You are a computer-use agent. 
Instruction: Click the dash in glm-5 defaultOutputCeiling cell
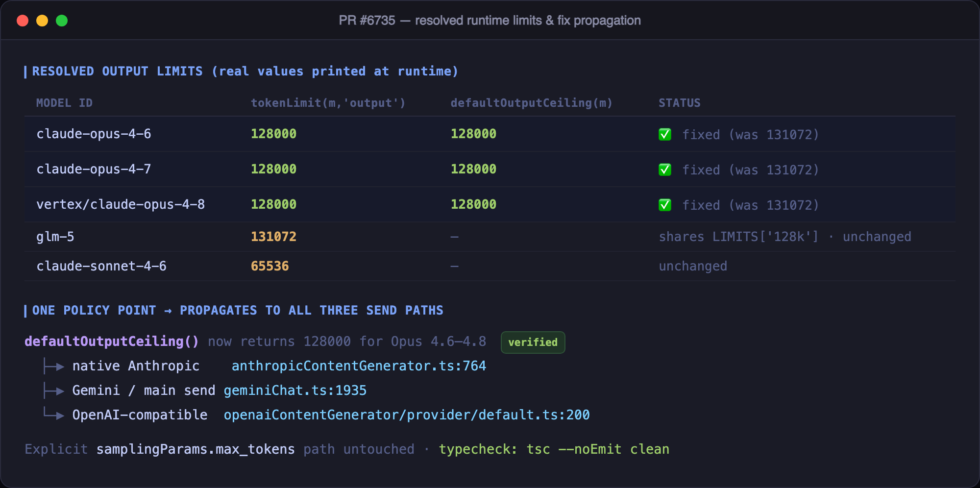tap(455, 237)
